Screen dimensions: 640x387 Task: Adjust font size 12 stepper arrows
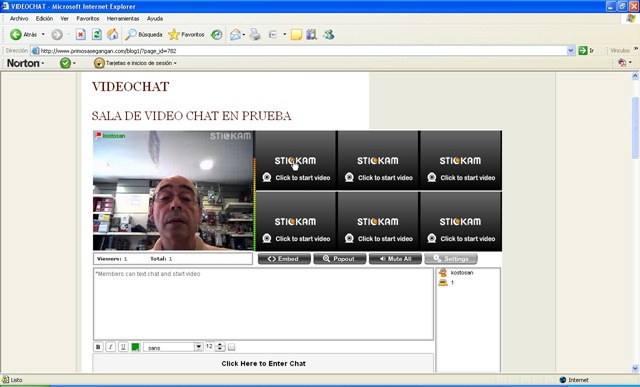click(x=220, y=347)
